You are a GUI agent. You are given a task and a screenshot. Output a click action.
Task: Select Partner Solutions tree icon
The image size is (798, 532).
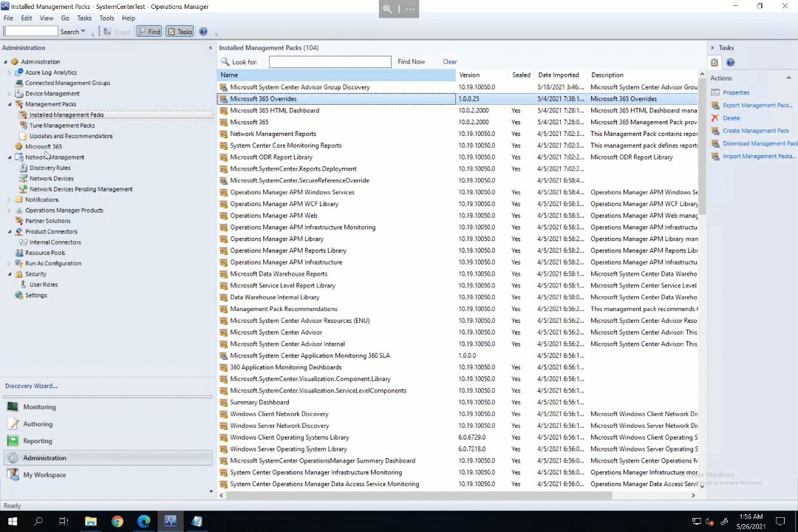[x=18, y=221]
